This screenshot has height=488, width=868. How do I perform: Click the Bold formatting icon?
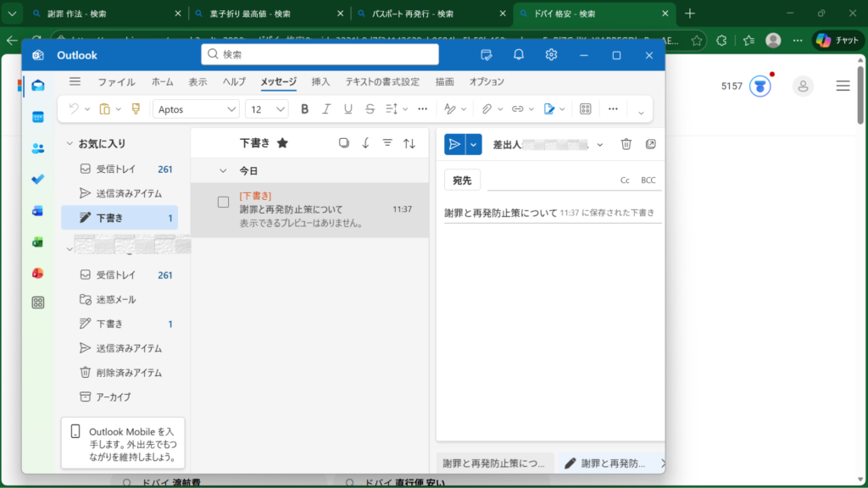click(304, 109)
